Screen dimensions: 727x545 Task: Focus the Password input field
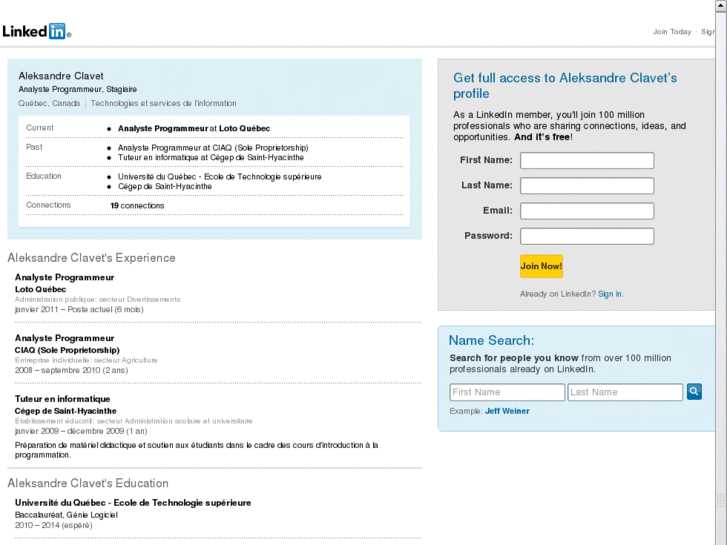tap(587, 236)
